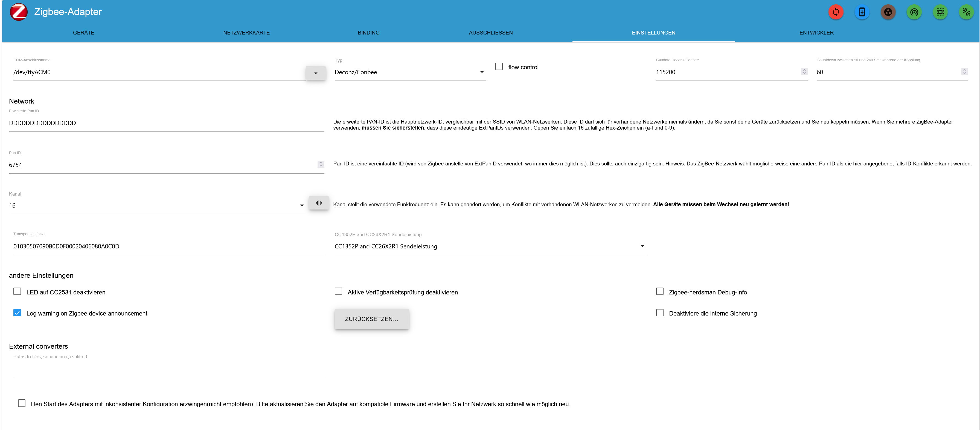
Task: Open the ENTWICKLER tab
Action: [x=816, y=33]
